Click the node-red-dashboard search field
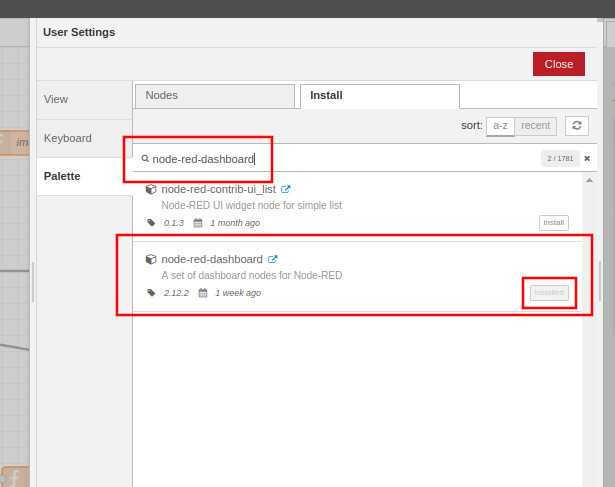This screenshot has height=487, width=615. [x=337, y=159]
